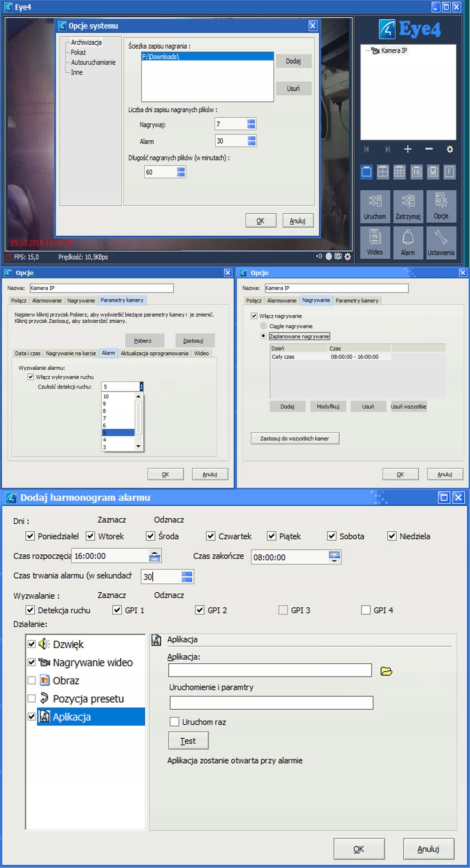The image size is (470, 868).
Task: Uncheck Niedziela day checkbox
Action: point(392,536)
